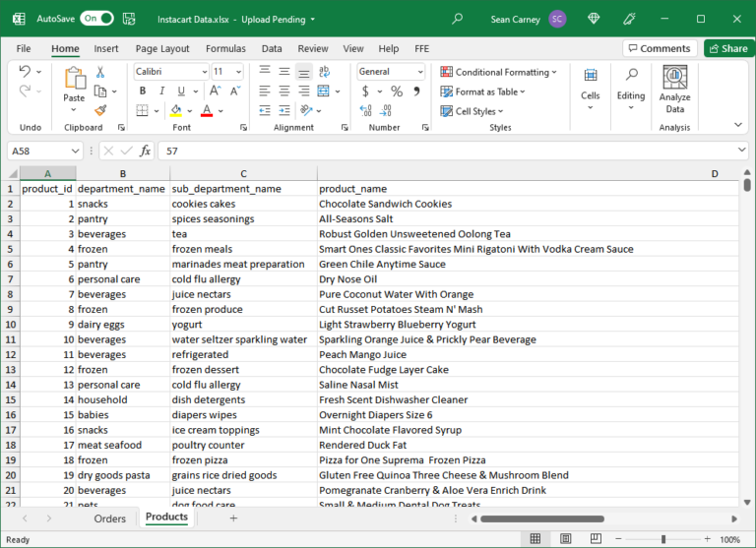Click the Cut scissors icon
This screenshot has height=548, width=756.
pyautogui.click(x=100, y=72)
